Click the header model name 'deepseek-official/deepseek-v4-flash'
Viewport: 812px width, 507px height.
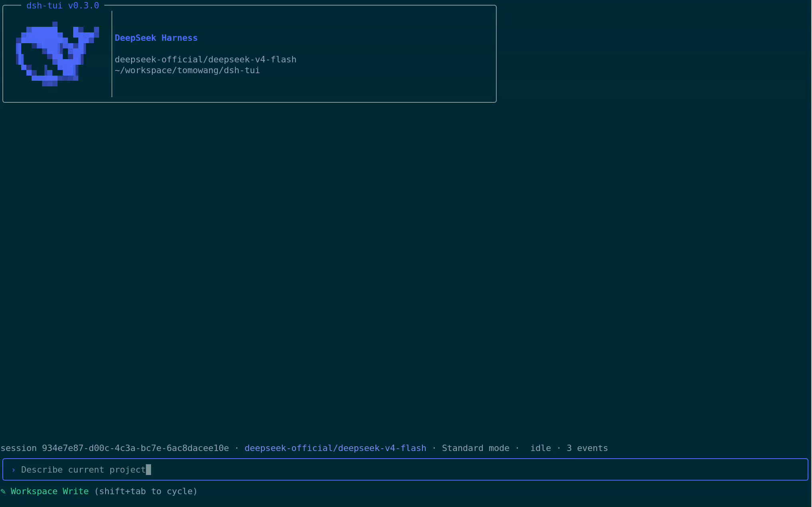(205, 60)
